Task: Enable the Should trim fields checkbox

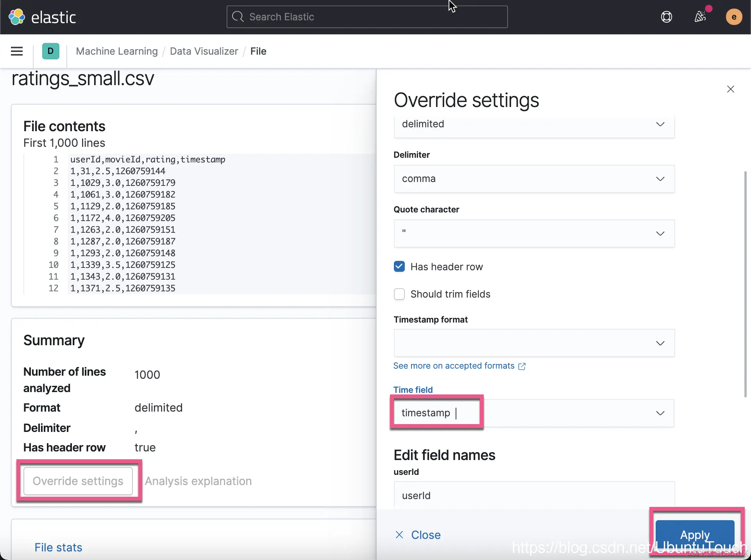Action: point(399,294)
